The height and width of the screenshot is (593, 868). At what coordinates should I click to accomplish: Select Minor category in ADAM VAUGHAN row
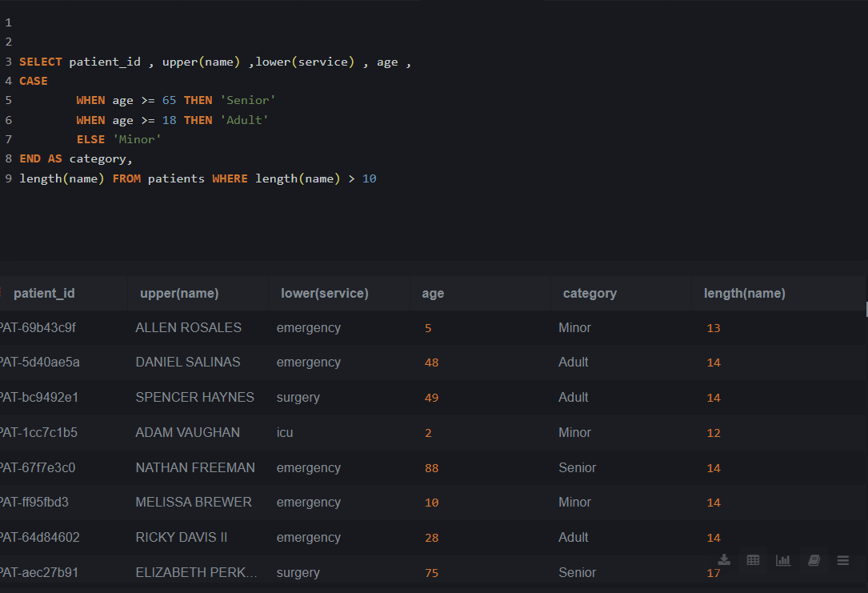[574, 432]
